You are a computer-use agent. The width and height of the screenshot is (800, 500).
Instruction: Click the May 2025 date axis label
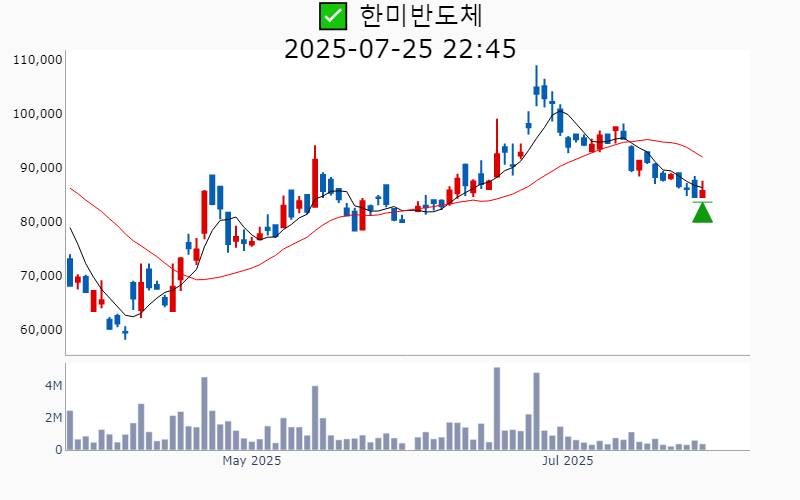[x=252, y=461]
